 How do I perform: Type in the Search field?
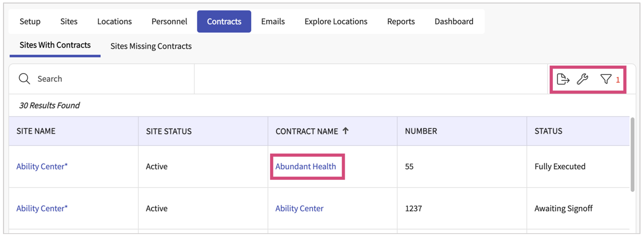[x=113, y=79]
